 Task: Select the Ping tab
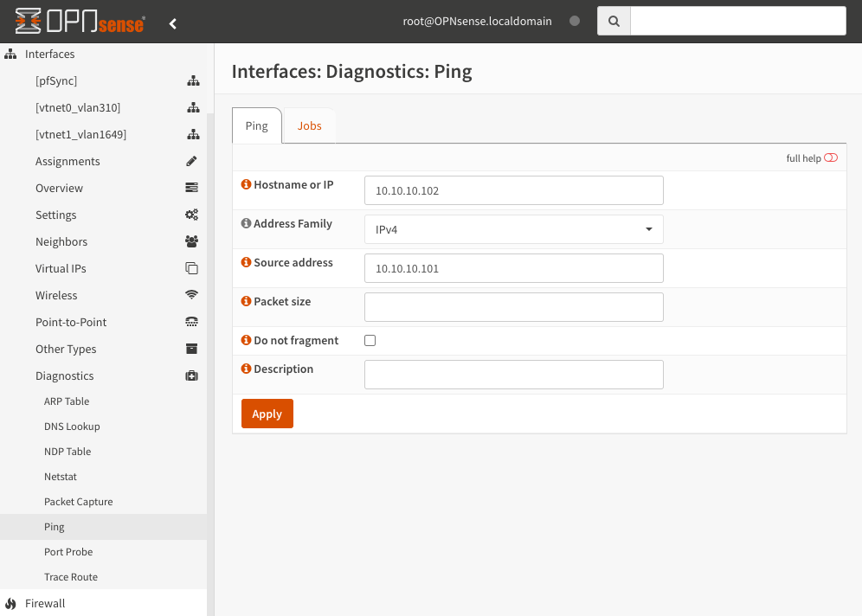point(257,125)
